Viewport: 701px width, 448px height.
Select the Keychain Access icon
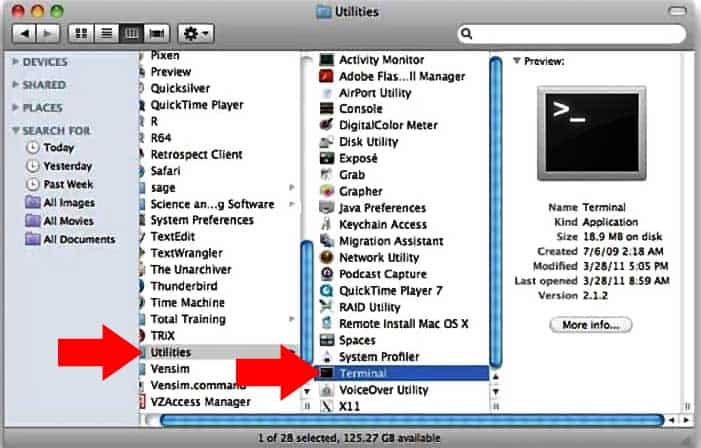[x=326, y=225]
